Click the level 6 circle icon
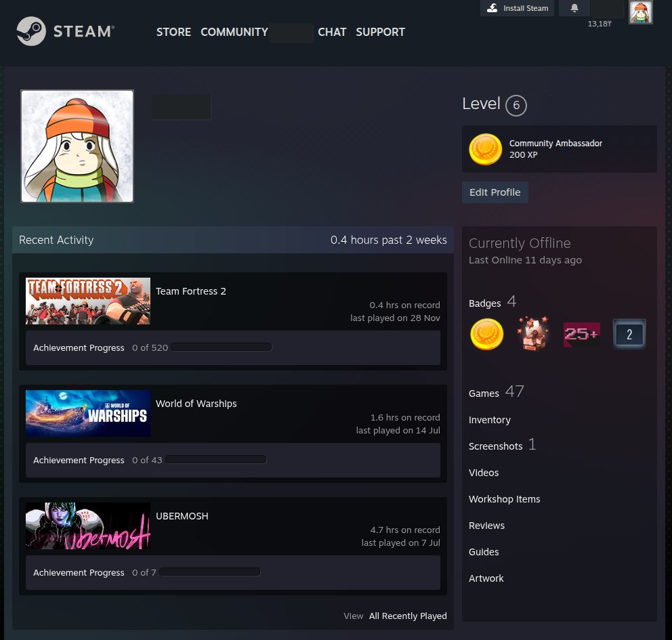 (516, 106)
